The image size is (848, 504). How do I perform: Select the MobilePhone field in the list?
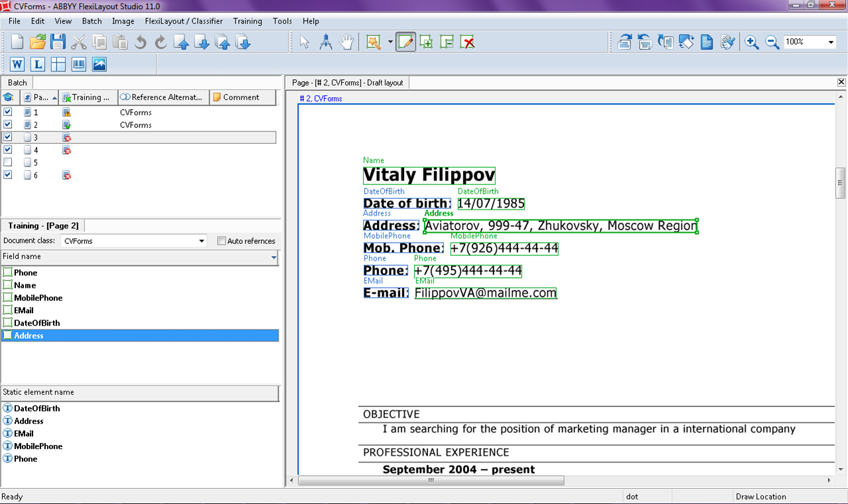point(38,298)
